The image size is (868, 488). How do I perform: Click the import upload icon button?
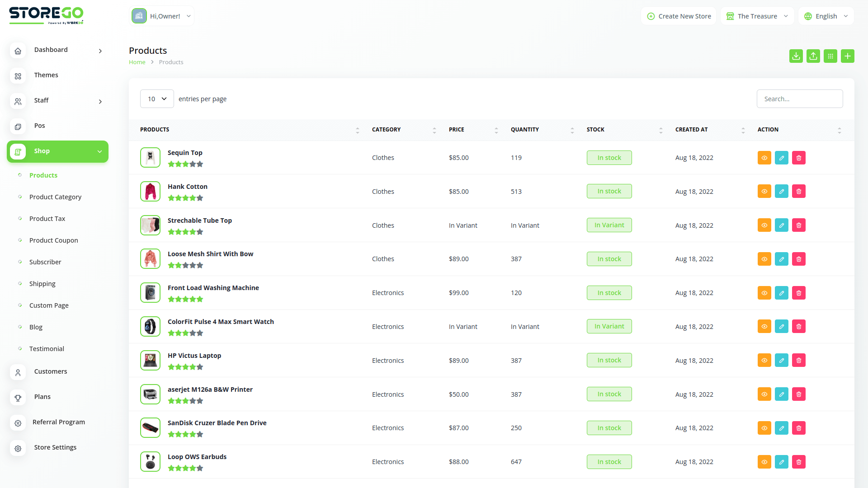point(813,56)
